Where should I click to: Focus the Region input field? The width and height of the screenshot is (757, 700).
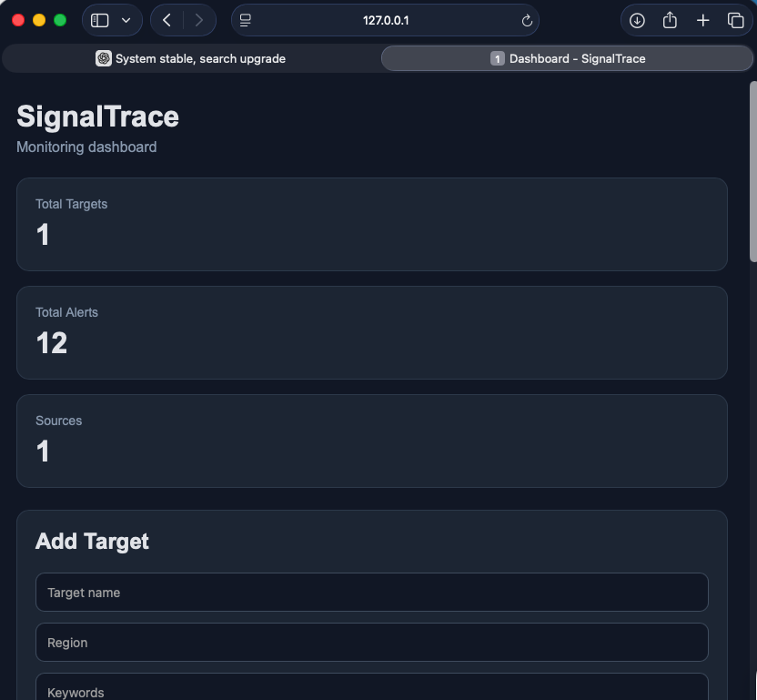click(372, 643)
